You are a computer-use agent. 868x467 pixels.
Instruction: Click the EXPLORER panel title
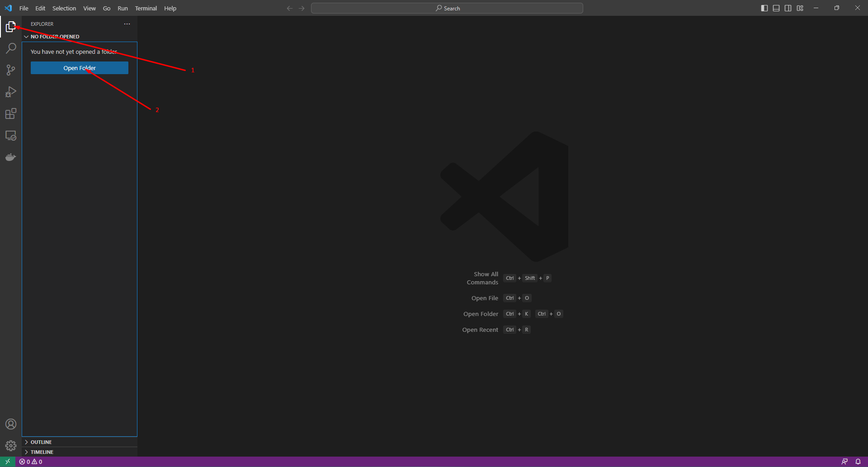pos(42,24)
